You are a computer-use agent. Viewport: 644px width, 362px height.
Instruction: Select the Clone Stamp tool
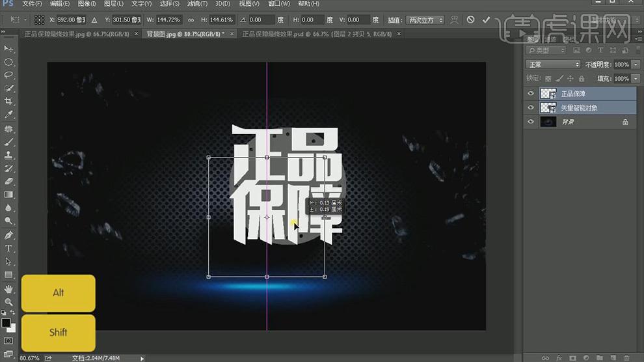pyautogui.click(x=8, y=156)
